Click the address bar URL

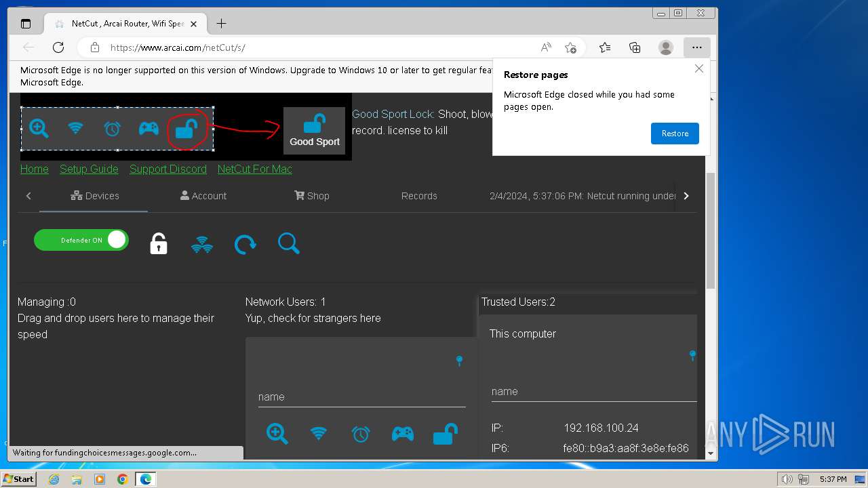pos(178,47)
